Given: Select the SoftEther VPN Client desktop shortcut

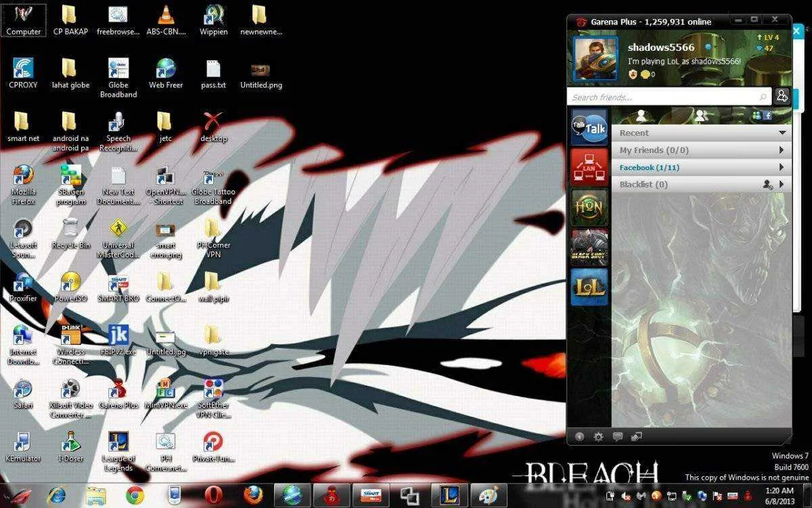Looking at the screenshot, I should click(x=213, y=398).
